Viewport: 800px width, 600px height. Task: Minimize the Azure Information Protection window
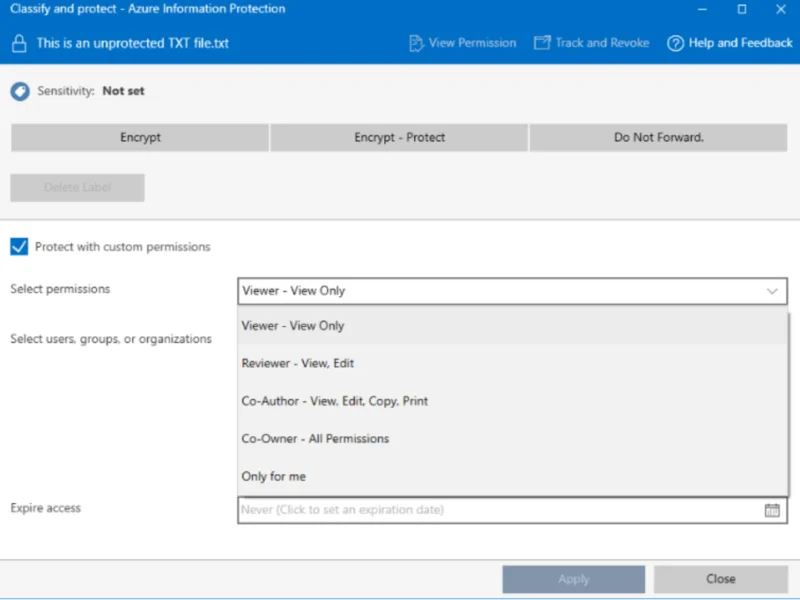point(703,9)
